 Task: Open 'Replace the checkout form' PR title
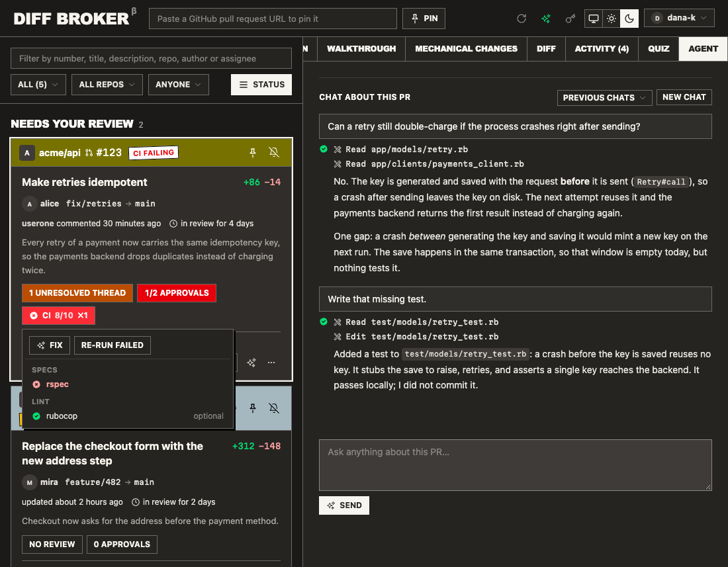[113, 453]
